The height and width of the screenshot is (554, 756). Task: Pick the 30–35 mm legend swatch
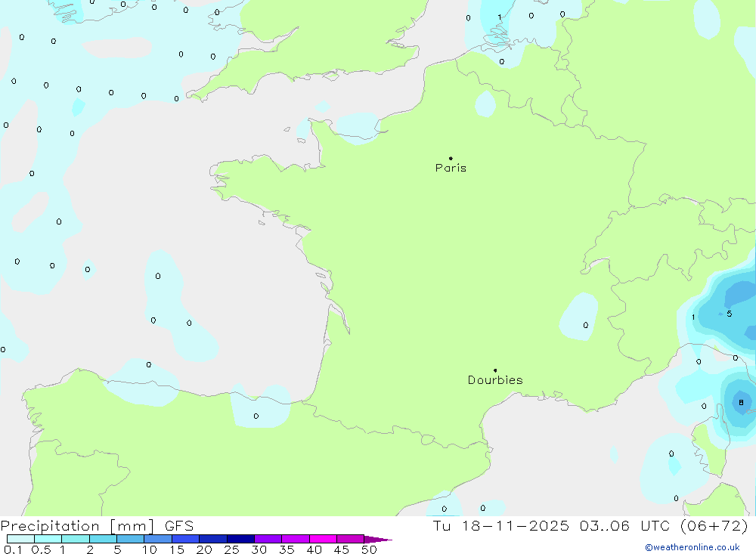pos(268,539)
